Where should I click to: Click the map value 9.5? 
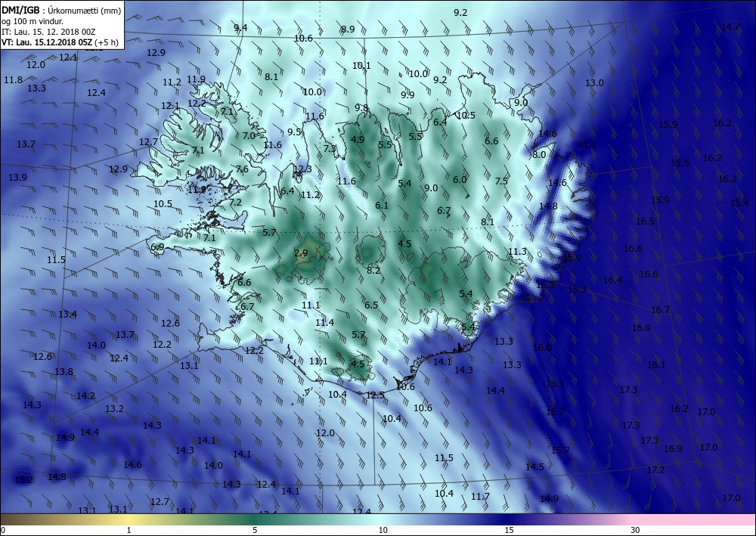point(294,132)
